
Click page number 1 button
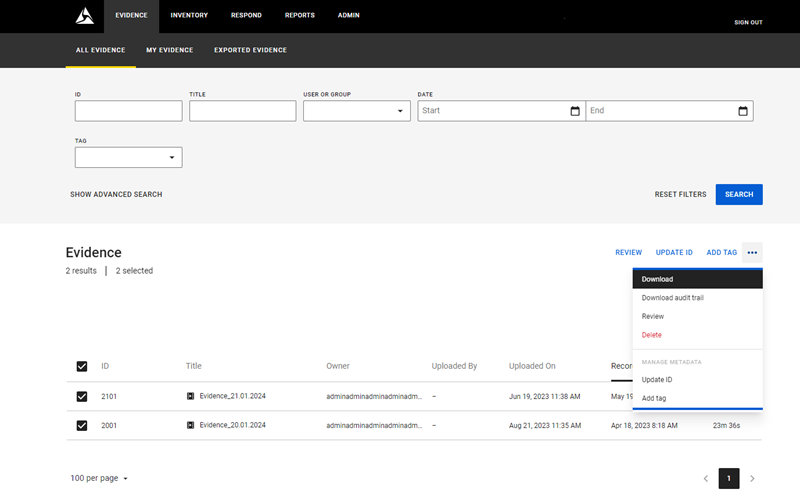point(729,479)
